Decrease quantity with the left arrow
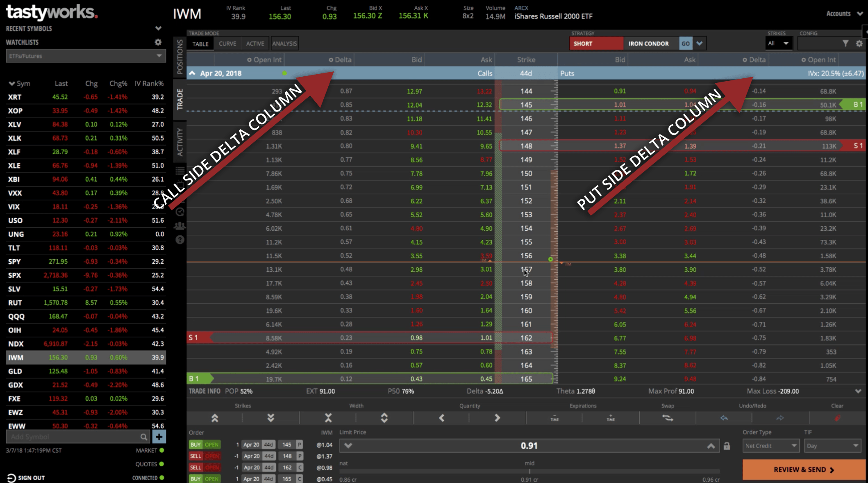The height and width of the screenshot is (483, 868). (x=441, y=418)
